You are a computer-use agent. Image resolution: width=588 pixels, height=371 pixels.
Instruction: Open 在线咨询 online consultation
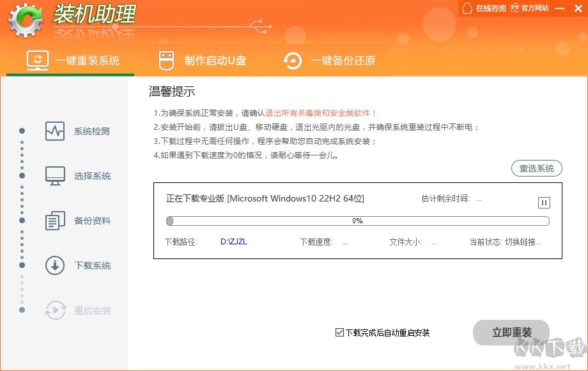[x=489, y=8]
